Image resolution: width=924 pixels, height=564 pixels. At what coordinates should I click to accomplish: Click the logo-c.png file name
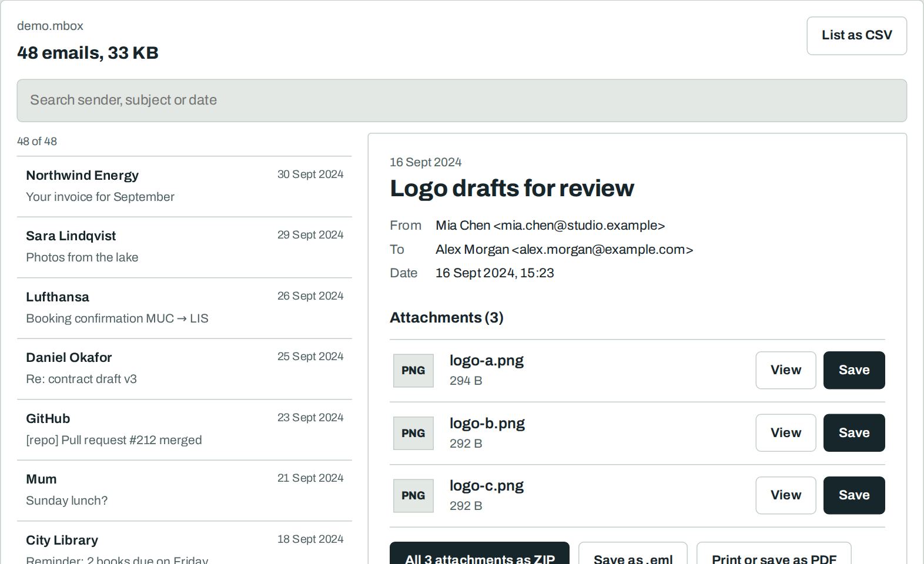pos(486,486)
